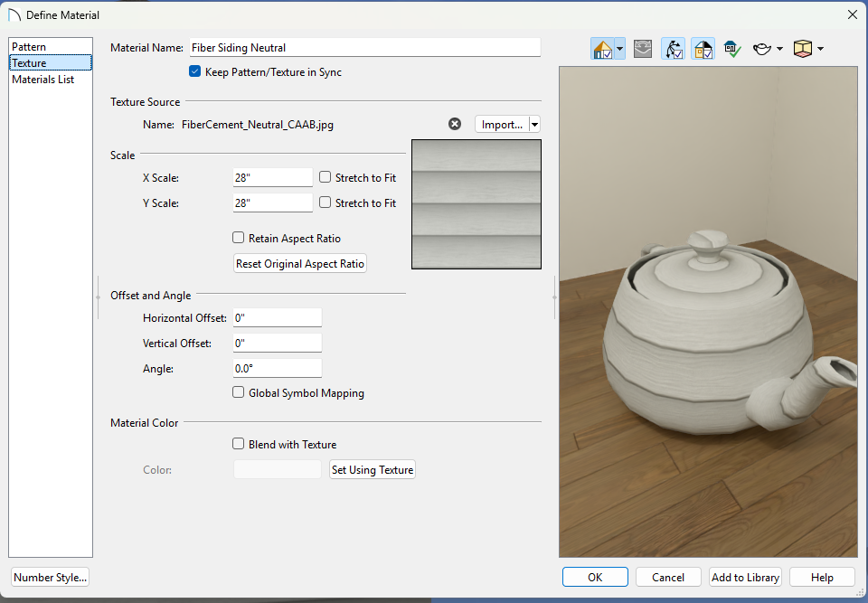Expand the teapot preview object dropdown arrow

tap(779, 49)
